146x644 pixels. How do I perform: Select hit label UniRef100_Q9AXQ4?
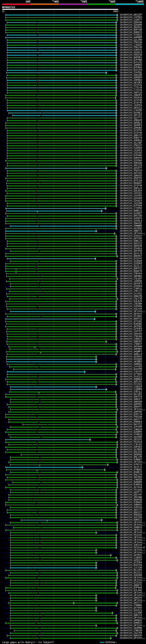point(131,22)
